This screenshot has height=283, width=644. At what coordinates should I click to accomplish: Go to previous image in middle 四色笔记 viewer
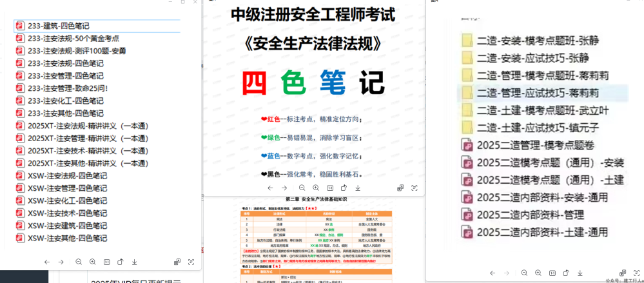pos(270,188)
